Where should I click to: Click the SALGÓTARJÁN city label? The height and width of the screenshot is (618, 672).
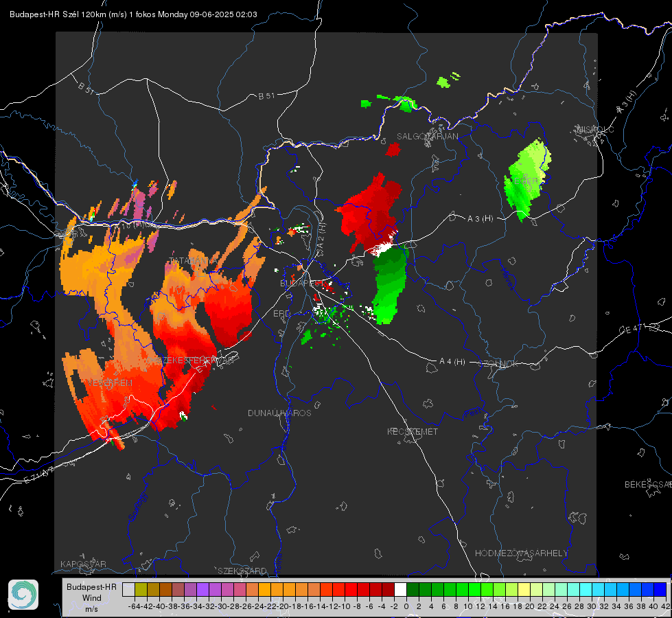(427, 137)
